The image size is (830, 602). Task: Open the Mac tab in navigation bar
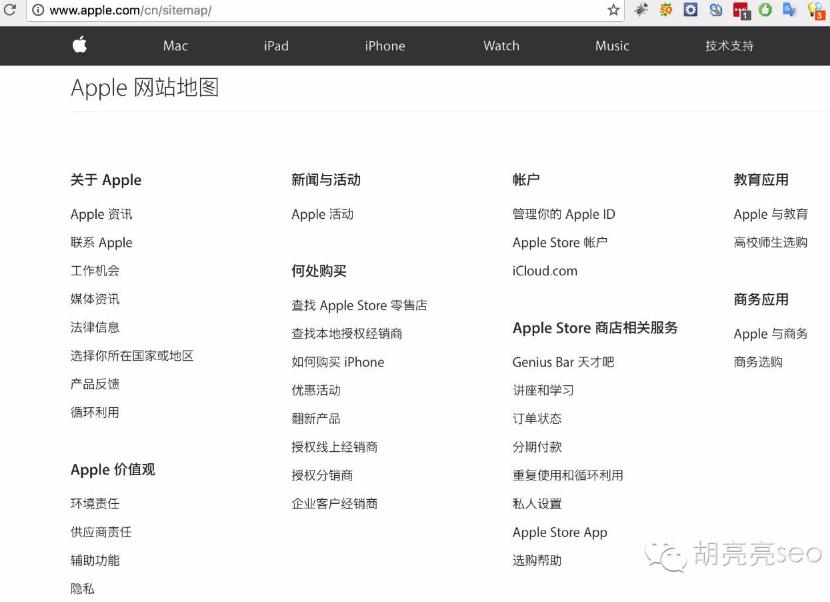(x=175, y=46)
